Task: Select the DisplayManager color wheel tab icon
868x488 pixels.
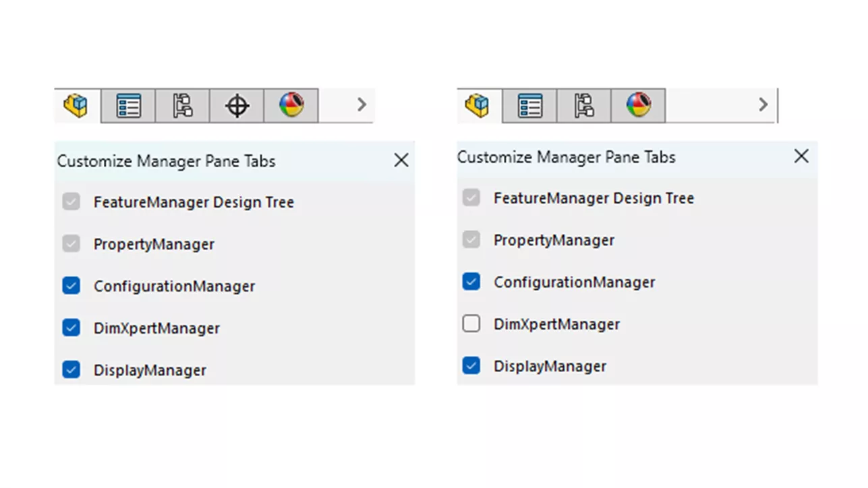Action: tap(291, 105)
